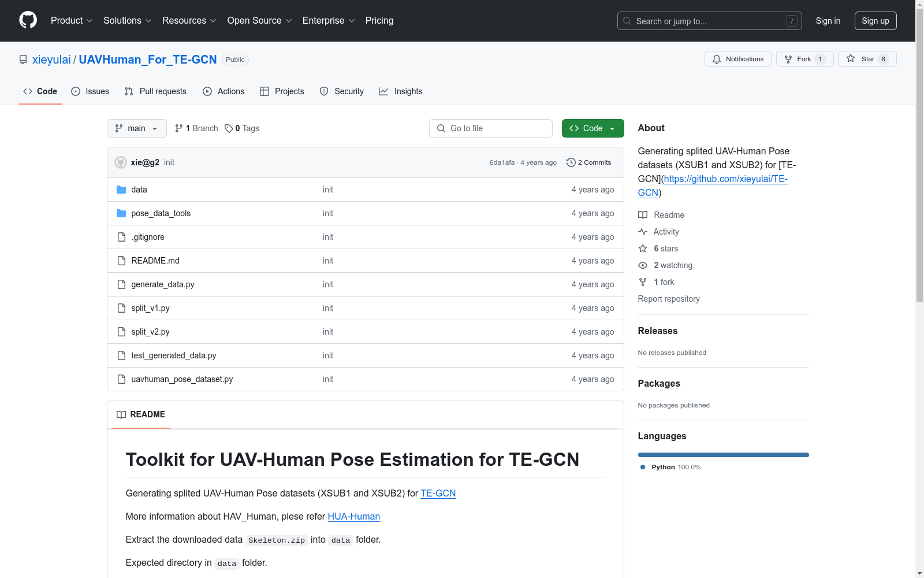The width and height of the screenshot is (924, 578).
Task: Open the Projects tab
Action: click(x=282, y=91)
